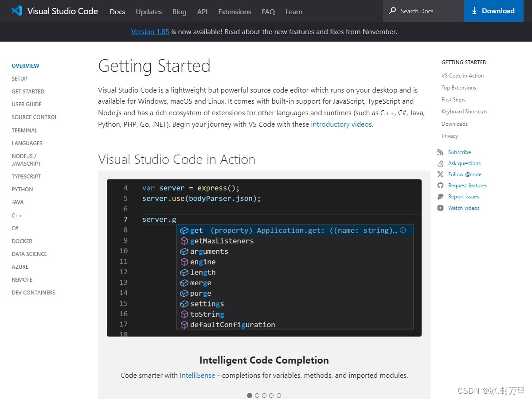Click the cube icon beside engine
Image resolution: width=532 pixels, height=399 pixels.
click(x=184, y=262)
